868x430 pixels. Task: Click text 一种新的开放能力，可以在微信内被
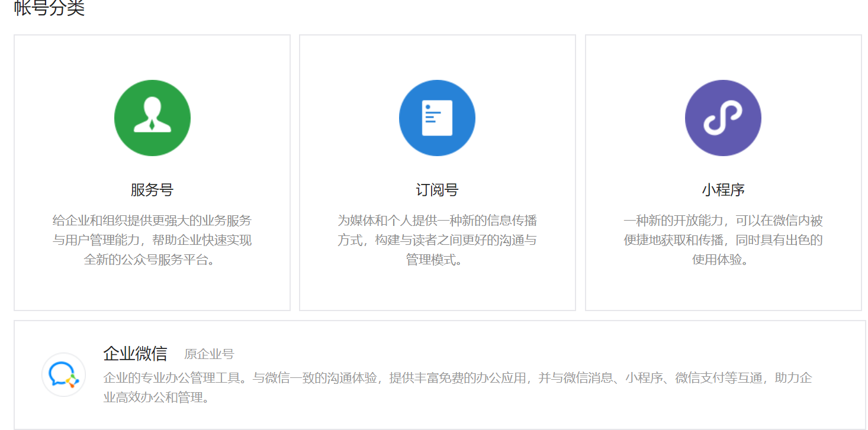(723, 221)
